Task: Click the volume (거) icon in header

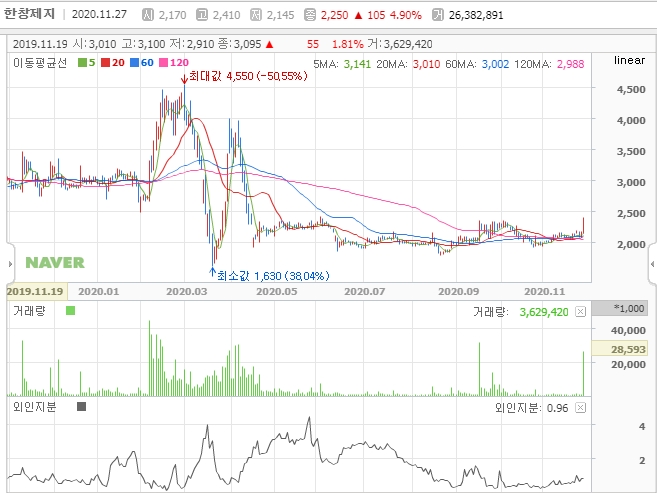Action: click(x=437, y=15)
